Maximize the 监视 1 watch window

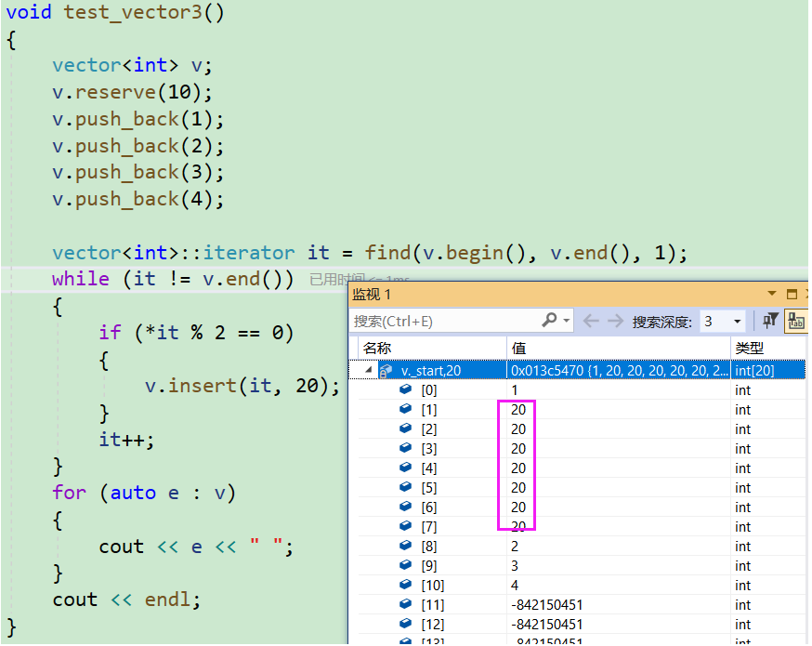point(792,295)
